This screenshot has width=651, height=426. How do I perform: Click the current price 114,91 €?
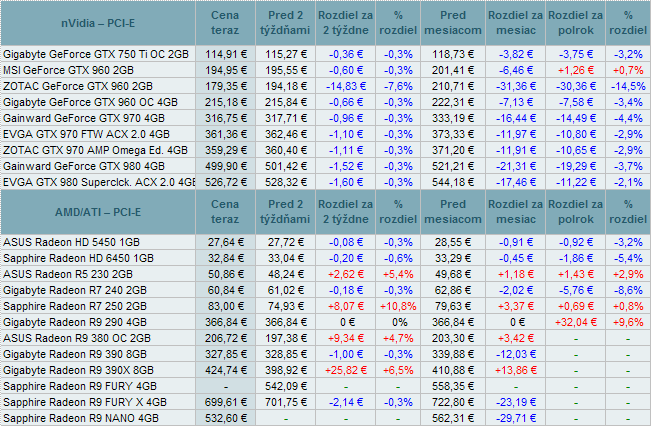point(225,54)
